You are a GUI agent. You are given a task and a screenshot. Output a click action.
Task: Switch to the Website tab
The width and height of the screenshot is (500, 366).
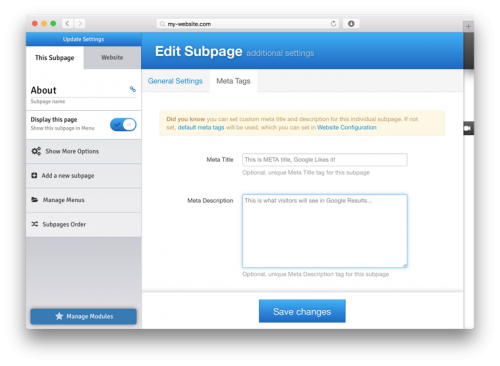pyautogui.click(x=112, y=58)
